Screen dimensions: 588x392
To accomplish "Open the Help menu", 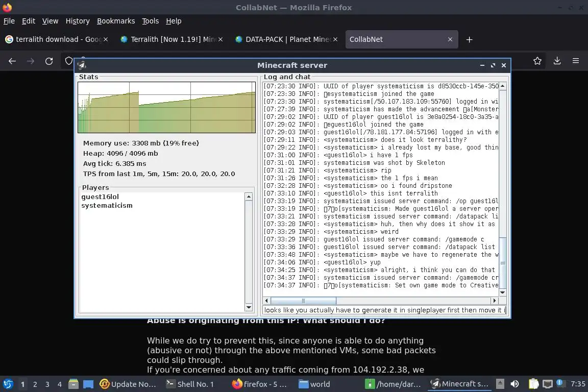I will point(174,21).
